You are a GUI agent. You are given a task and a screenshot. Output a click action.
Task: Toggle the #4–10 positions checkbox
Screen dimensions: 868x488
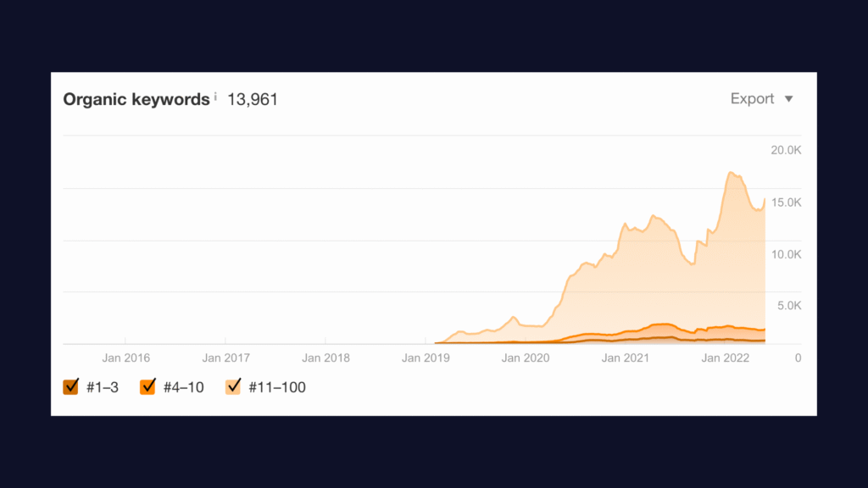(x=147, y=386)
